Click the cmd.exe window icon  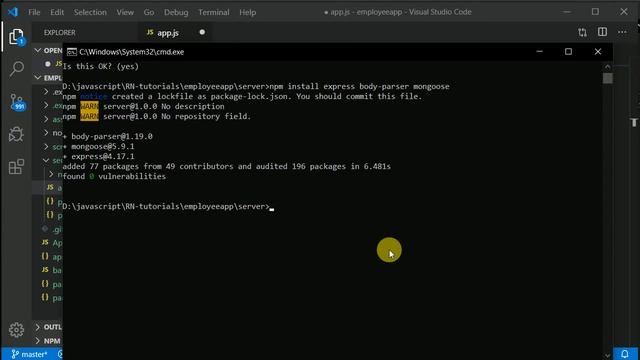pos(71,52)
